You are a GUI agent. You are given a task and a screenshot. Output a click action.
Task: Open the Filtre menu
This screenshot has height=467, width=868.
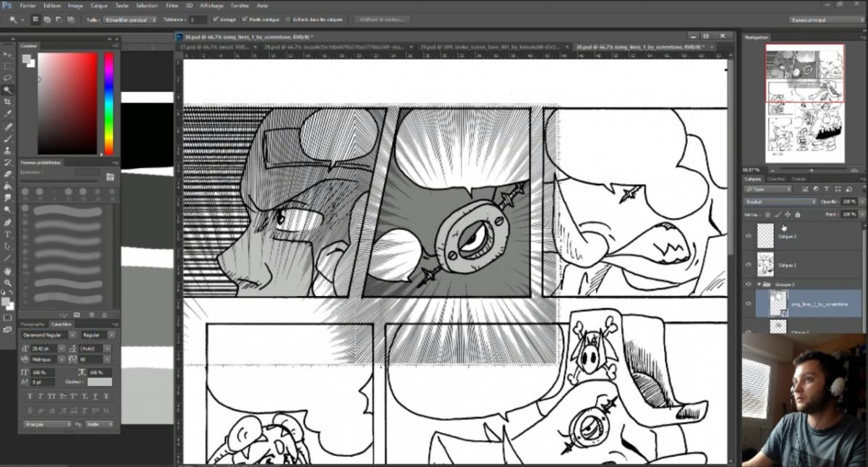coord(172,5)
